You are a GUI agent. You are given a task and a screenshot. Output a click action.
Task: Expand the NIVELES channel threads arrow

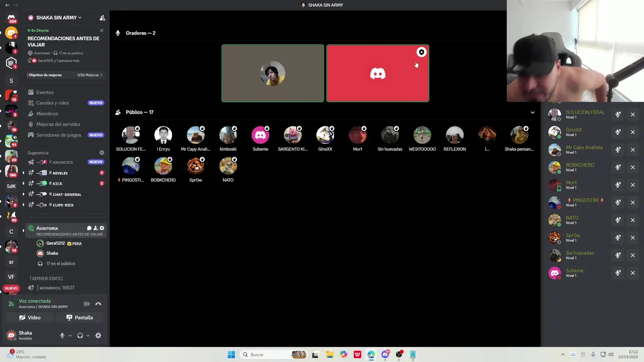click(23, 173)
